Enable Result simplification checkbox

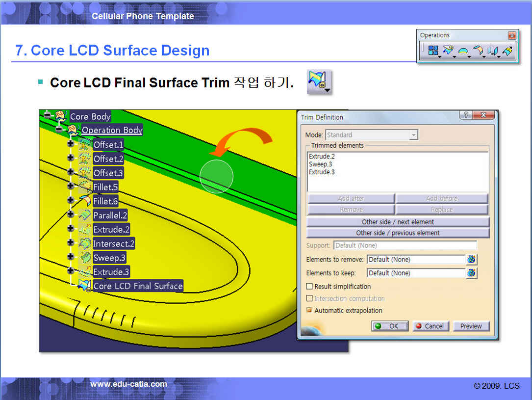point(309,287)
